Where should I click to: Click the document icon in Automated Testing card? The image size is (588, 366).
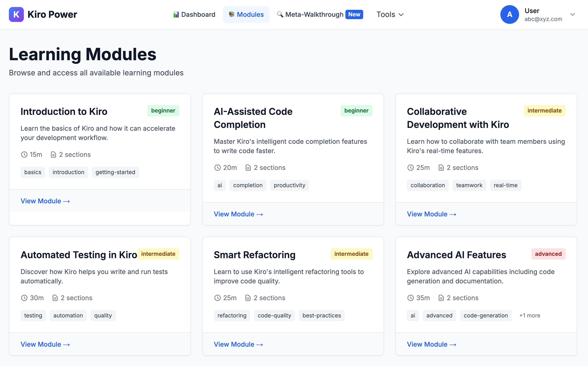coord(55,298)
